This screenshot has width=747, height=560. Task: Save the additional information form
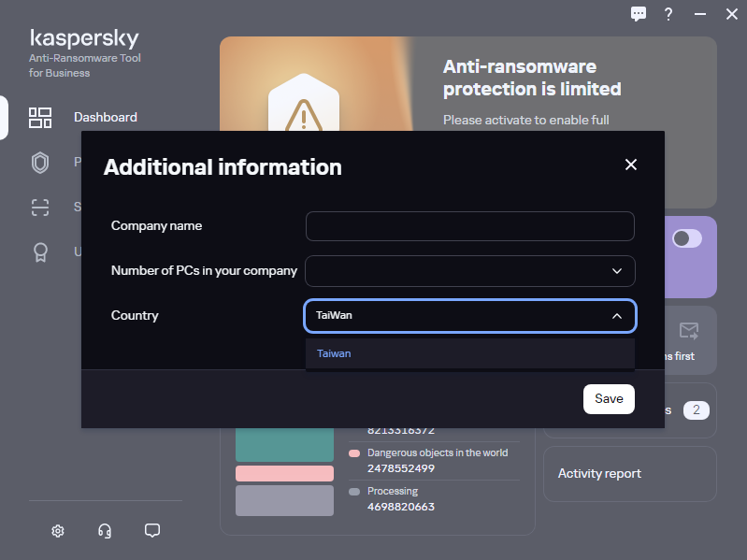tap(609, 399)
